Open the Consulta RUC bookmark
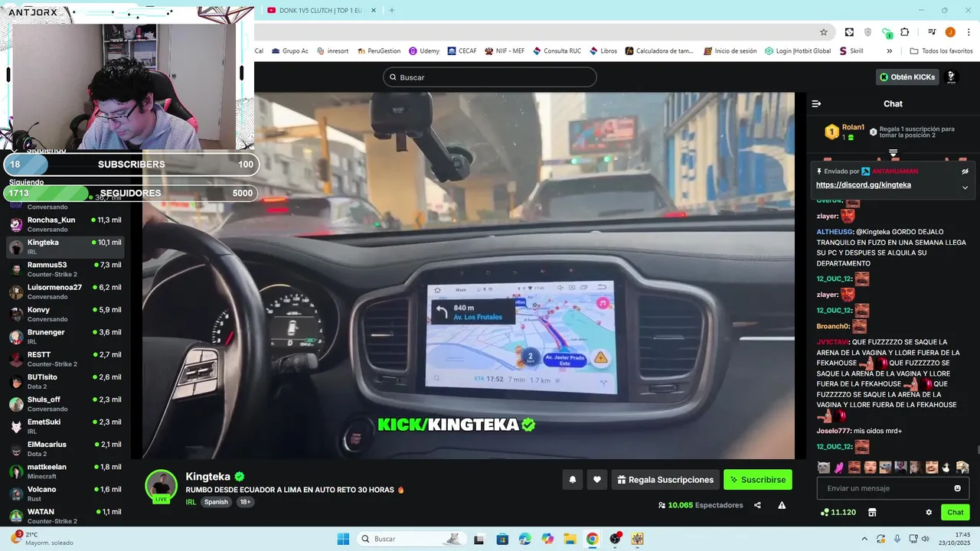This screenshot has height=551, width=980. [557, 51]
